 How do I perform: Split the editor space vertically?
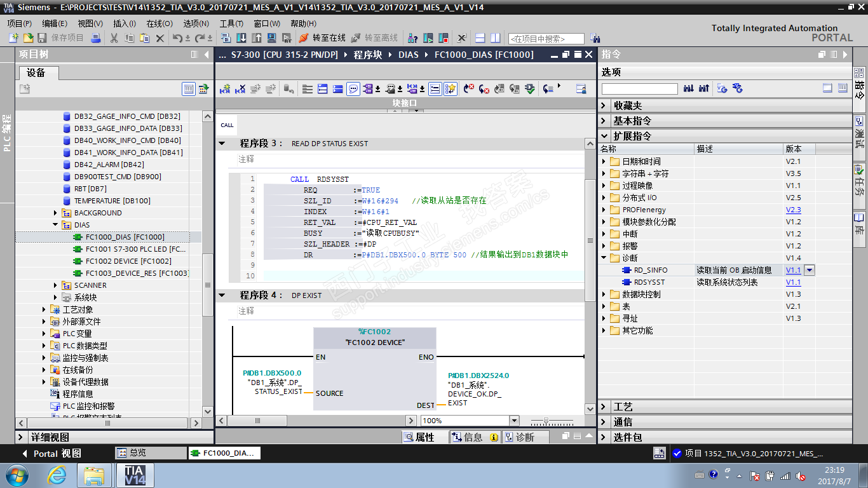pos(496,38)
